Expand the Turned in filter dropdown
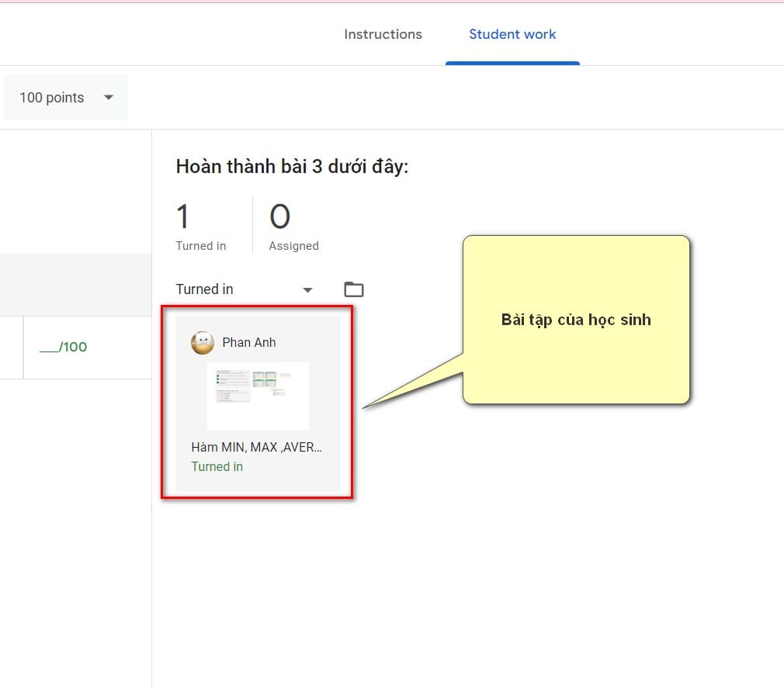 click(x=307, y=289)
